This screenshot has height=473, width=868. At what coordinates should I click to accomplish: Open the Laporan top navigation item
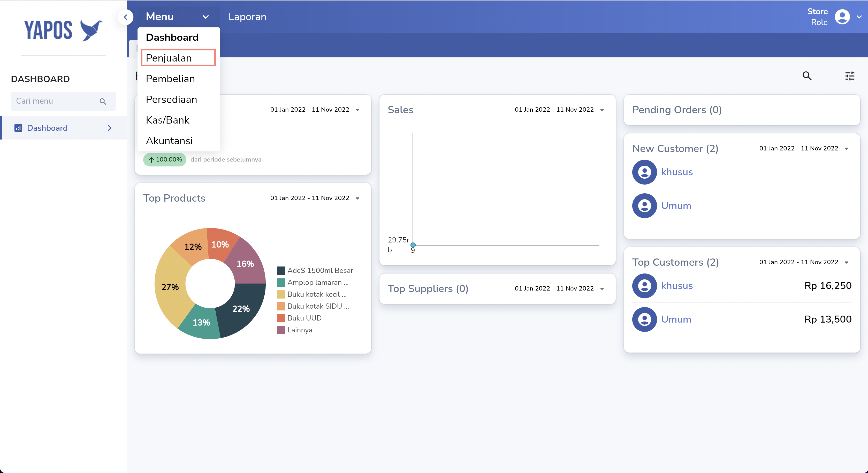247,17
